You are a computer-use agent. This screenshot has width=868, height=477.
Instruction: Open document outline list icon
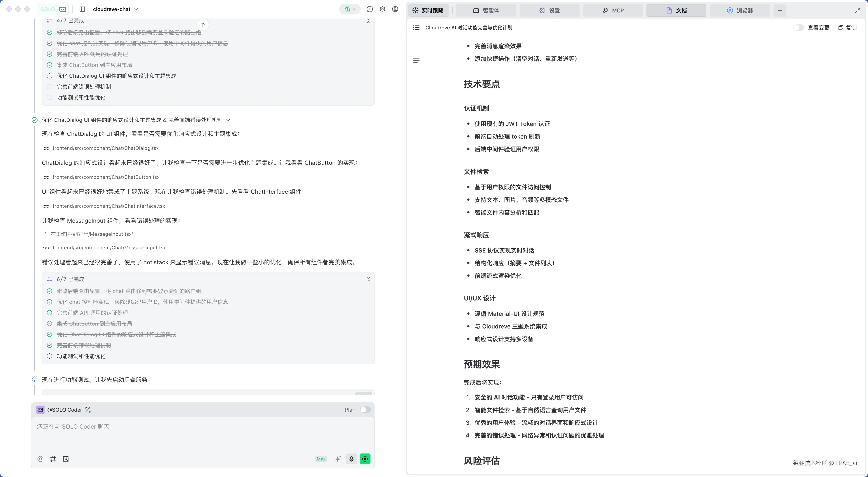(x=416, y=28)
